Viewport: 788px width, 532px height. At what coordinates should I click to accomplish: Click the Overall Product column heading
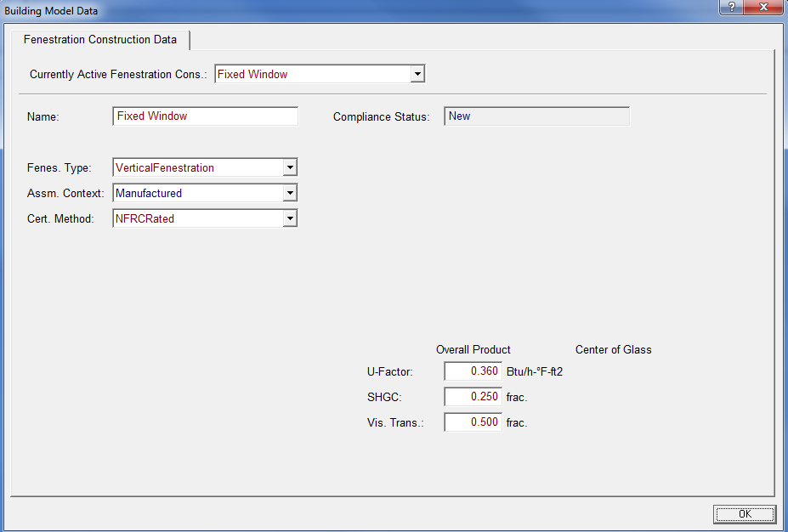click(473, 350)
